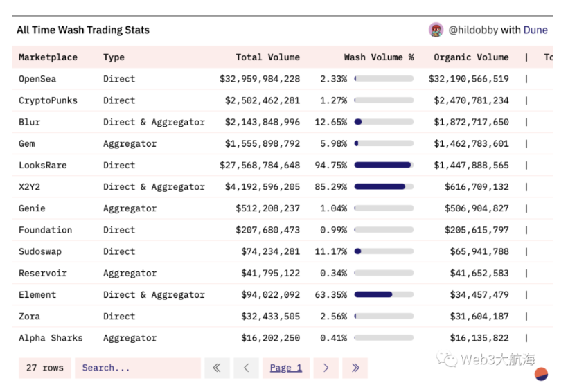Click the orange-blue Dune logo circle
Viewport: 577px width, 392px height.
pos(541,374)
